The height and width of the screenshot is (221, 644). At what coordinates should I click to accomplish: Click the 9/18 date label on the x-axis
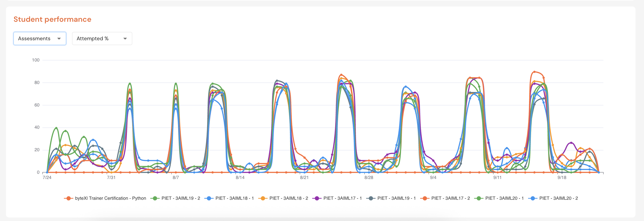click(562, 177)
